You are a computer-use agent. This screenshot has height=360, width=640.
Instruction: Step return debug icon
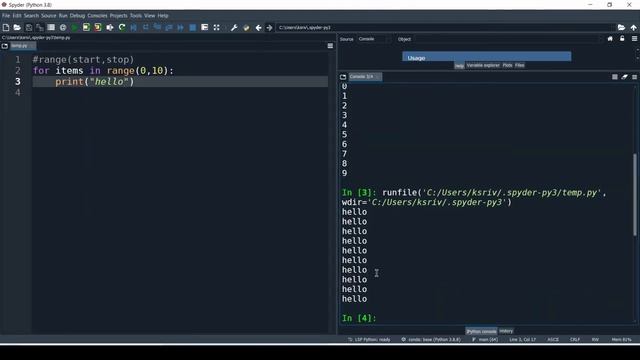click(169, 27)
